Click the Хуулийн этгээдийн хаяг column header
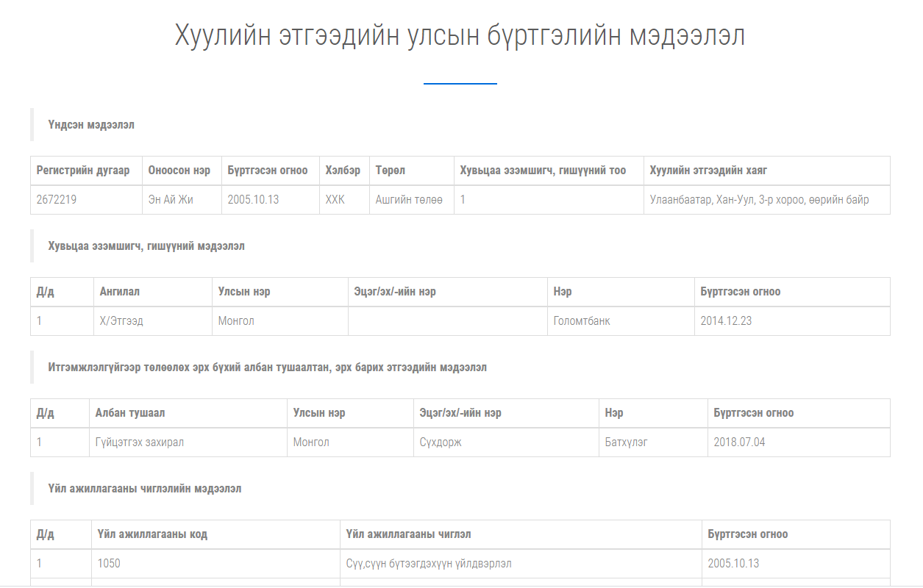This screenshot has width=923, height=588. (708, 171)
